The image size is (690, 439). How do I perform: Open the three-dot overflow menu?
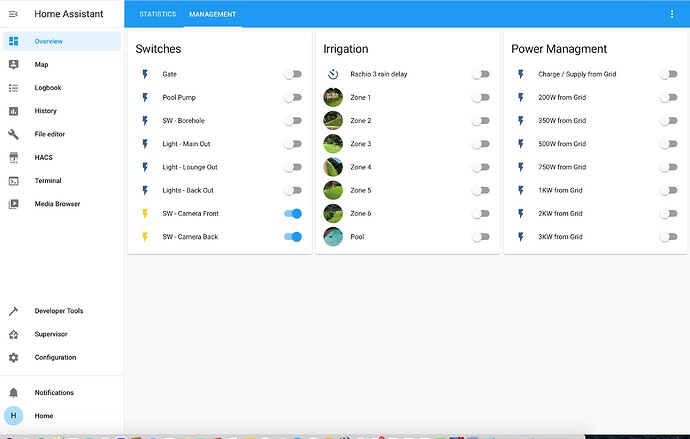point(672,14)
